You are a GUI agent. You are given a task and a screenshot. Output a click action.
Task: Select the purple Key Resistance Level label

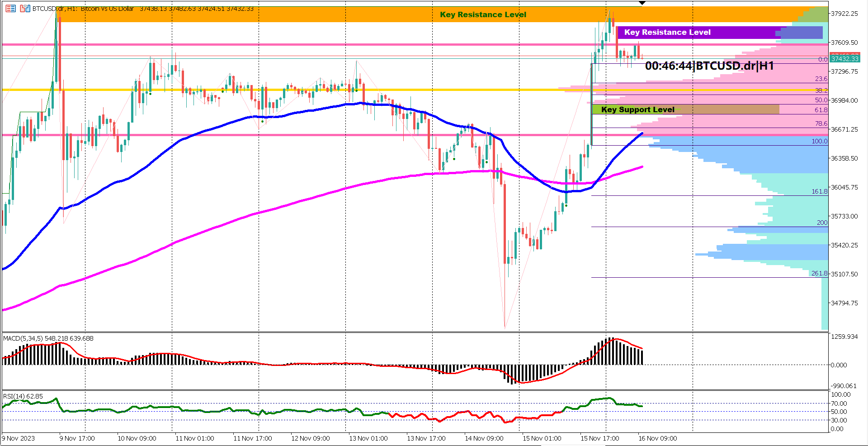(x=667, y=33)
